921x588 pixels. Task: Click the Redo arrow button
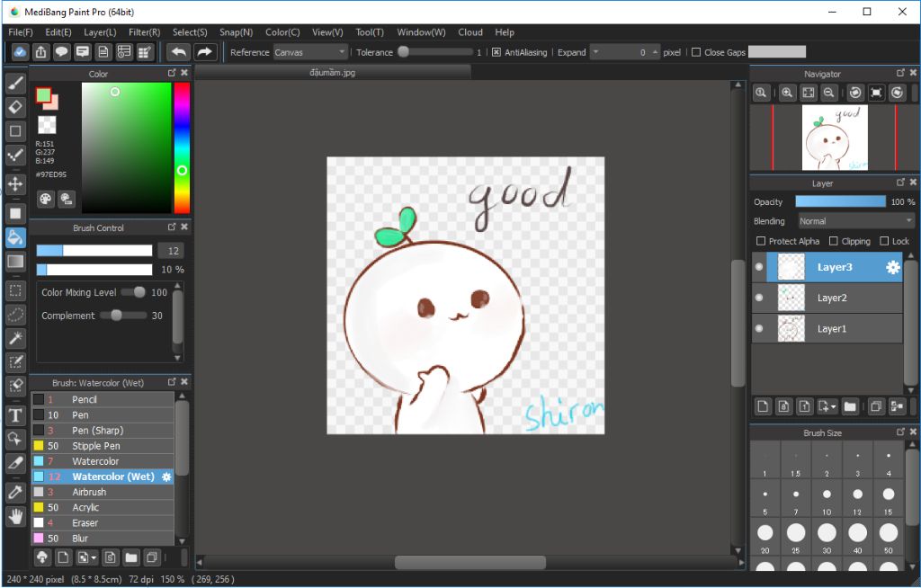(x=204, y=52)
